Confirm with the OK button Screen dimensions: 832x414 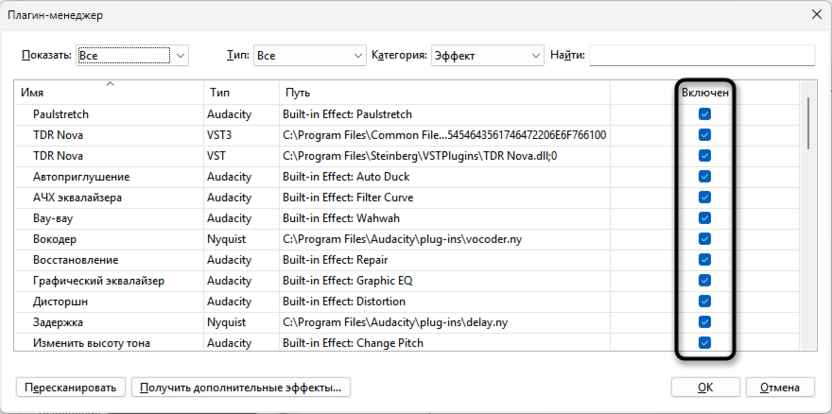point(705,387)
